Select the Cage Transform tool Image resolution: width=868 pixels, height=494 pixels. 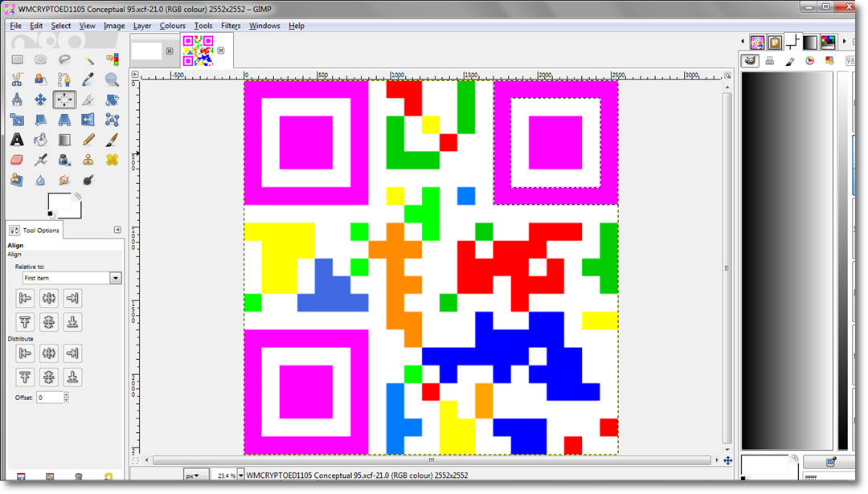pyautogui.click(x=113, y=120)
